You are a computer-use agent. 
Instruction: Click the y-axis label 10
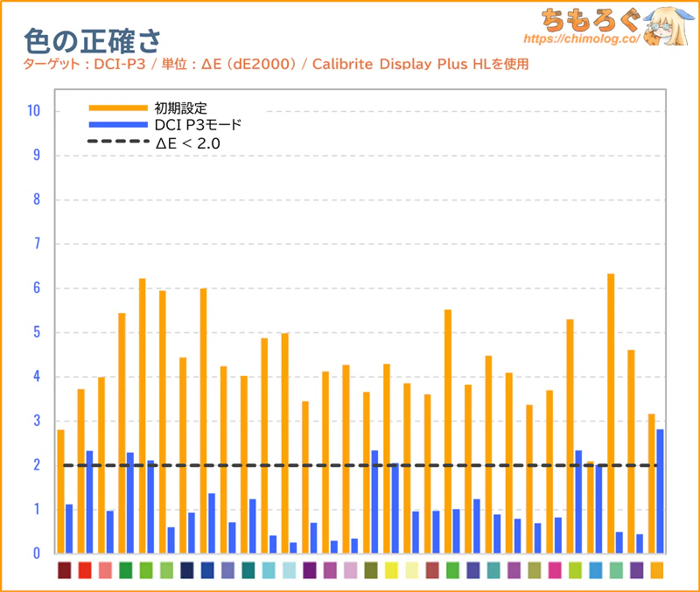click(x=34, y=111)
